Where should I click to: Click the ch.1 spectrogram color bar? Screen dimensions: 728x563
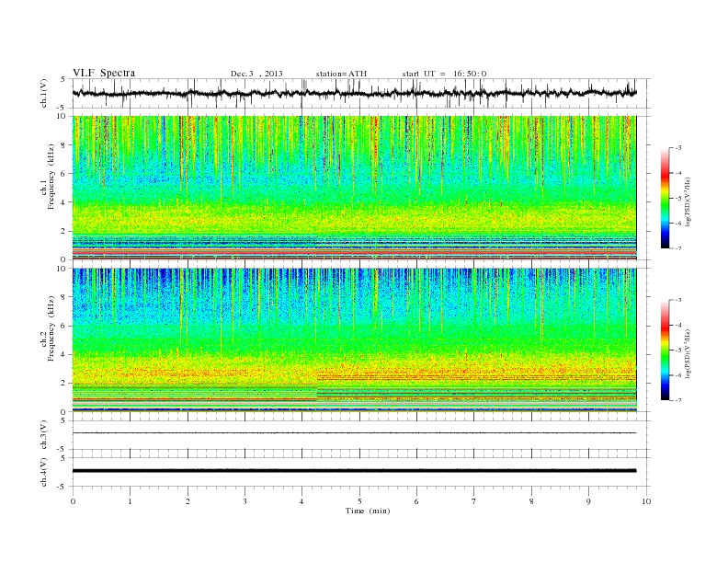[665, 198]
